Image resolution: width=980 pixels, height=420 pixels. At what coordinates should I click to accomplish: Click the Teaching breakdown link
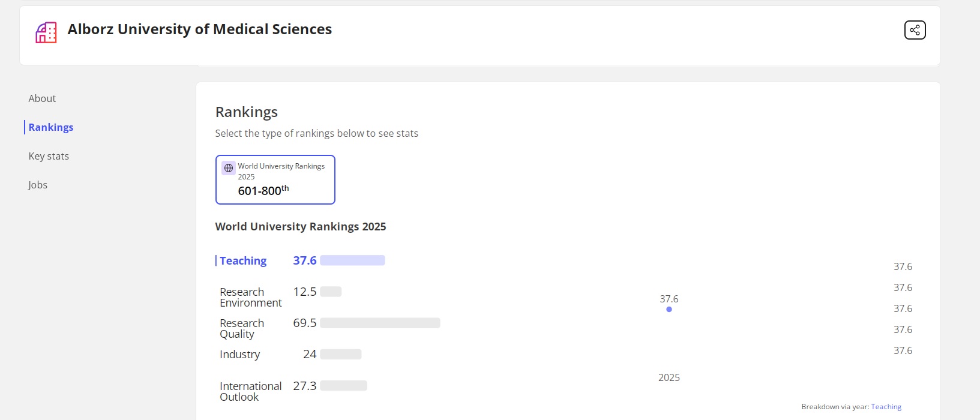pyautogui.click(x=886, y=407)
